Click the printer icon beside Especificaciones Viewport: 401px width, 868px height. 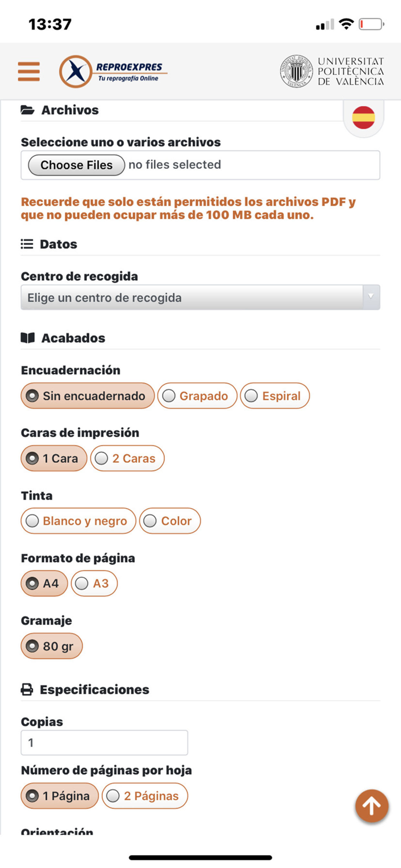point(27,689)
